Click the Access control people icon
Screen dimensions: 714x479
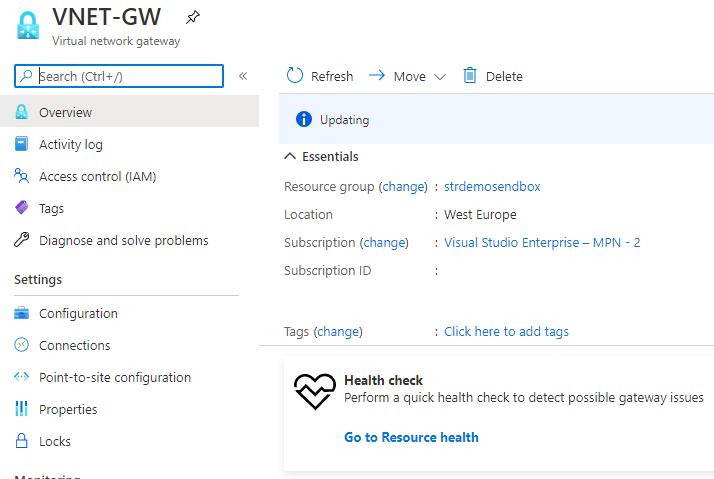pos(21,176)
